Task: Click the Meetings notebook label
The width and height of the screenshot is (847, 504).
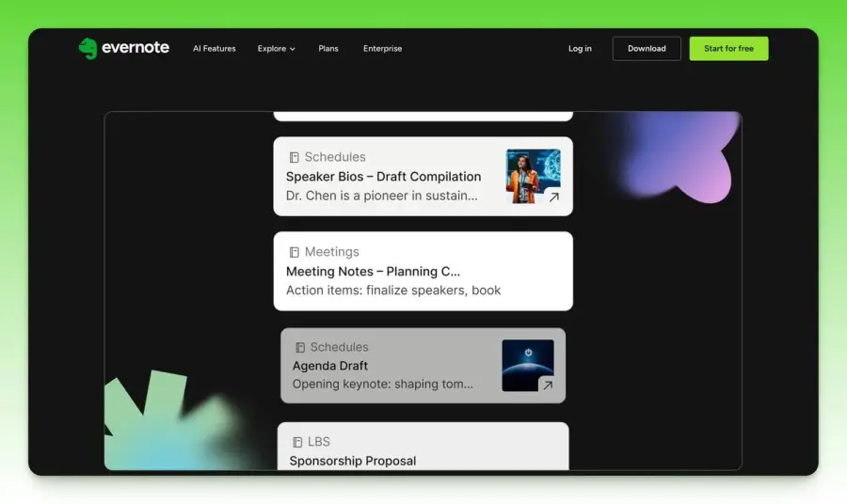Action: click(x=331, y=252)
